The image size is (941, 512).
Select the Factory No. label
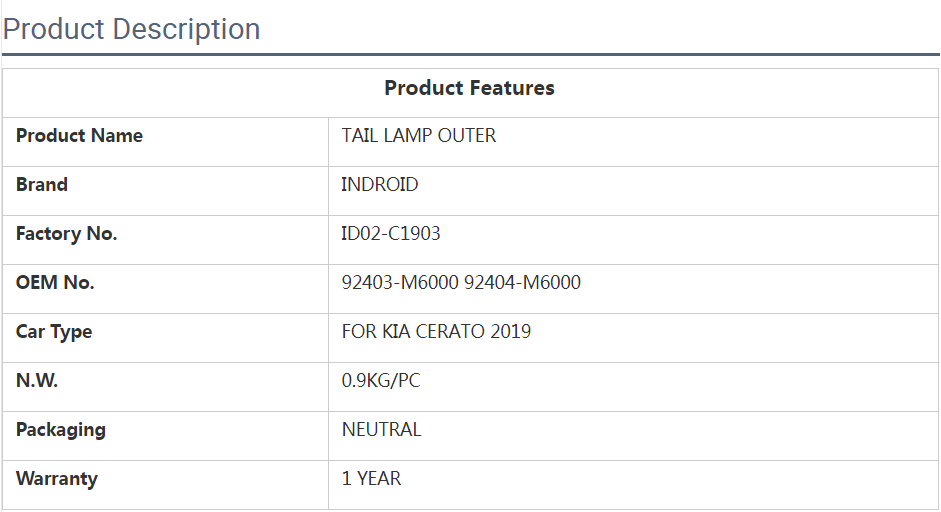(66, 234)
